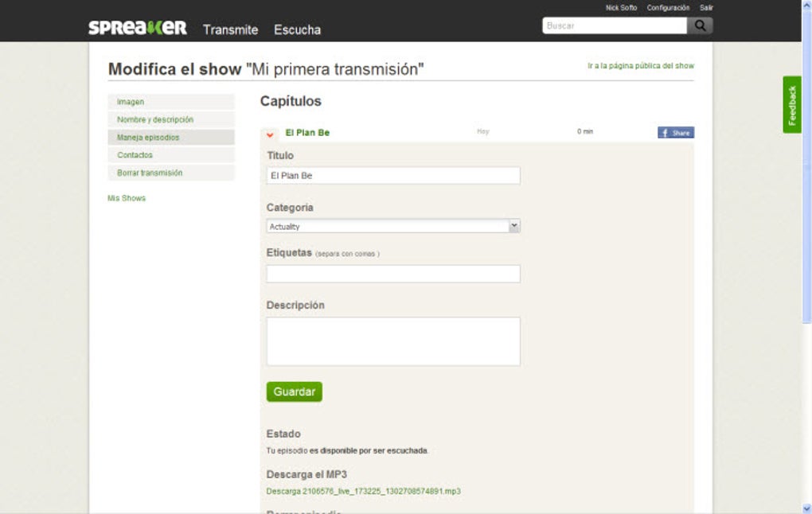Image resolution: width=812 pixels, height=514 pixels.
Task: Open the Transmite menu
Action: (230, 29)
